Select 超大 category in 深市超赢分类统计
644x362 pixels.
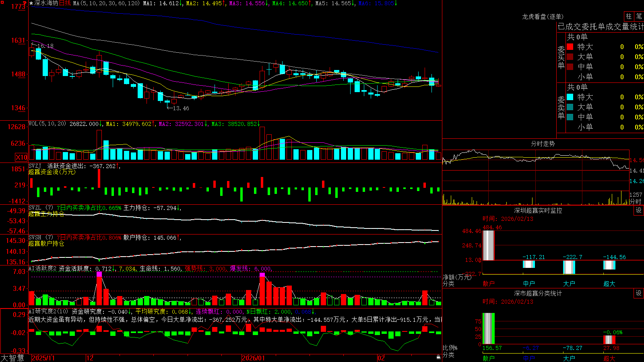(609, 358)
